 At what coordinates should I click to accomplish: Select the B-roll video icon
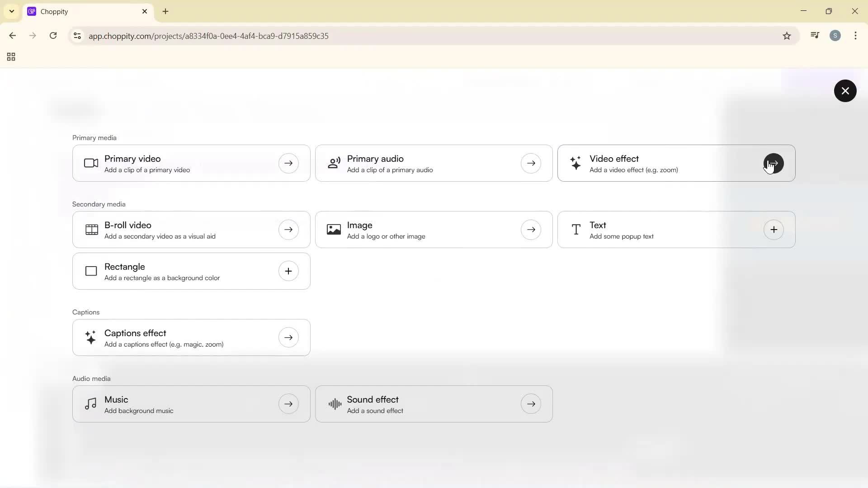click(x=90, y=229)
